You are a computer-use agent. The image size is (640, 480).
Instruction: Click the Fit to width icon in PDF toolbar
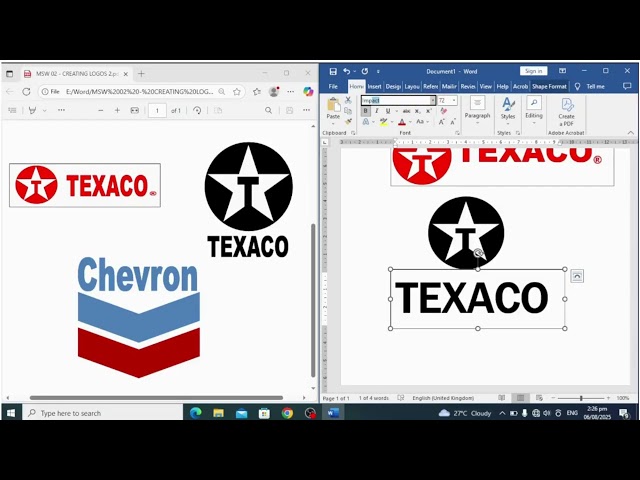(x=134, y=110)
